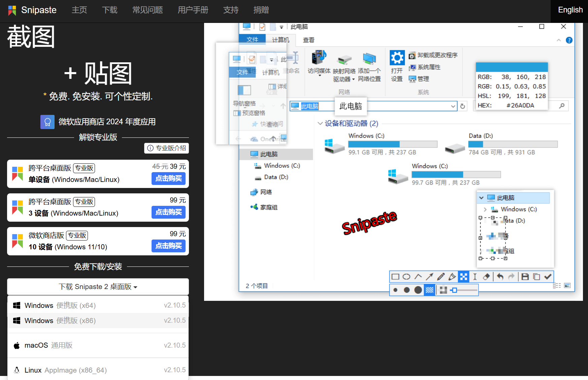Open the quick access toolbar dropdown arrow

tap(282, 27)
